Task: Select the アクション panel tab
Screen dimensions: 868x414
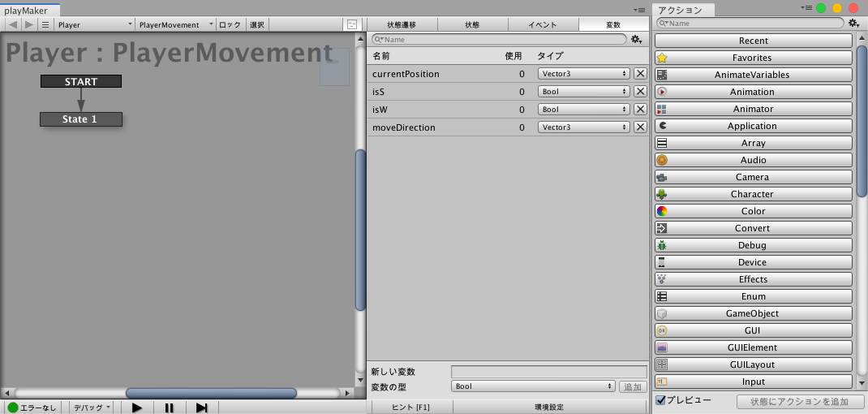Action: pyautogui.click(x=683, y=10)
